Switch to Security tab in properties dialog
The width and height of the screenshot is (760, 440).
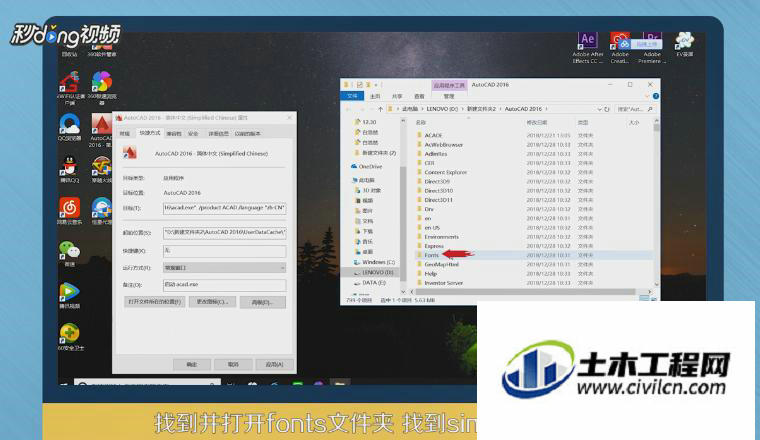193,133
